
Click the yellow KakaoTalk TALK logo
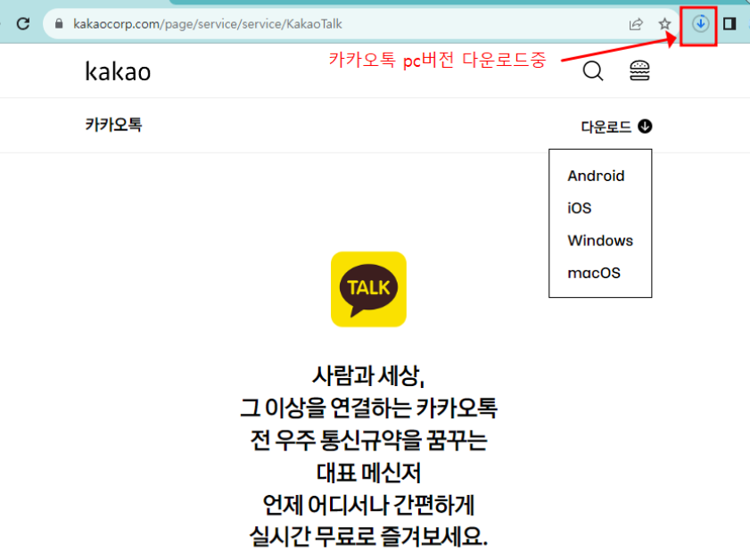point(369,289)
